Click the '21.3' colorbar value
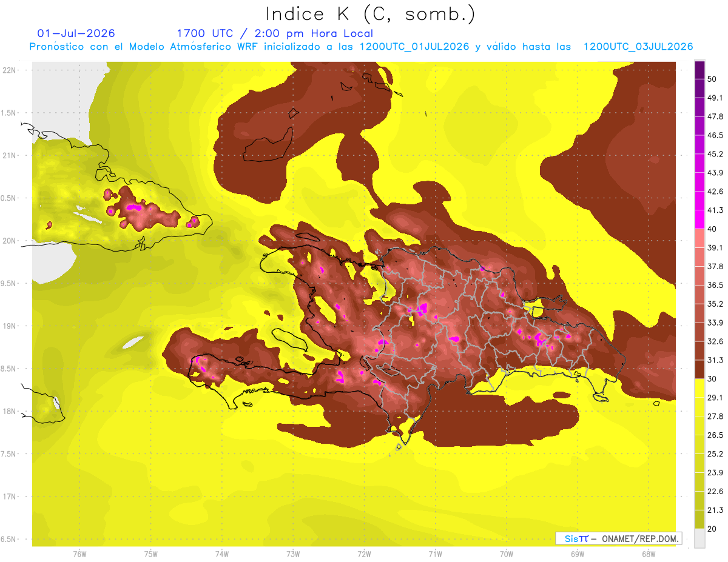Screen dimensions: 728x562 (x=716, y=510)
